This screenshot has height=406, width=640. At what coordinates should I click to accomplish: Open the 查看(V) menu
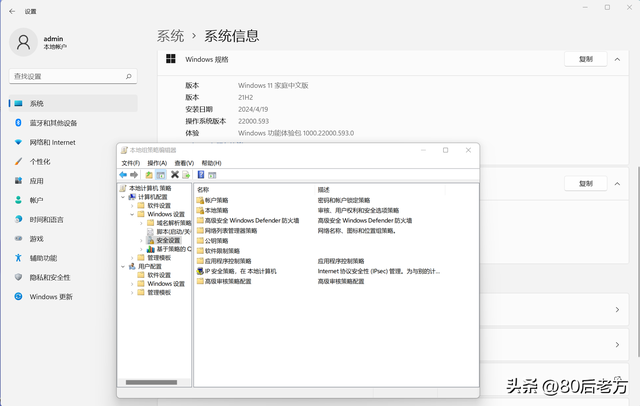pos(184,163)
